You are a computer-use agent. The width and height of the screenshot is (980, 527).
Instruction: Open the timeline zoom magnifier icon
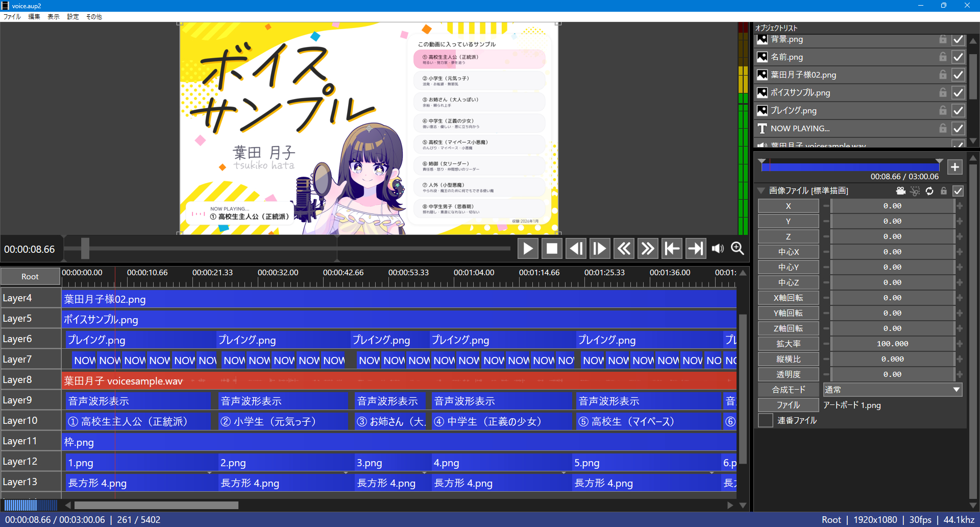click(737, 249)
